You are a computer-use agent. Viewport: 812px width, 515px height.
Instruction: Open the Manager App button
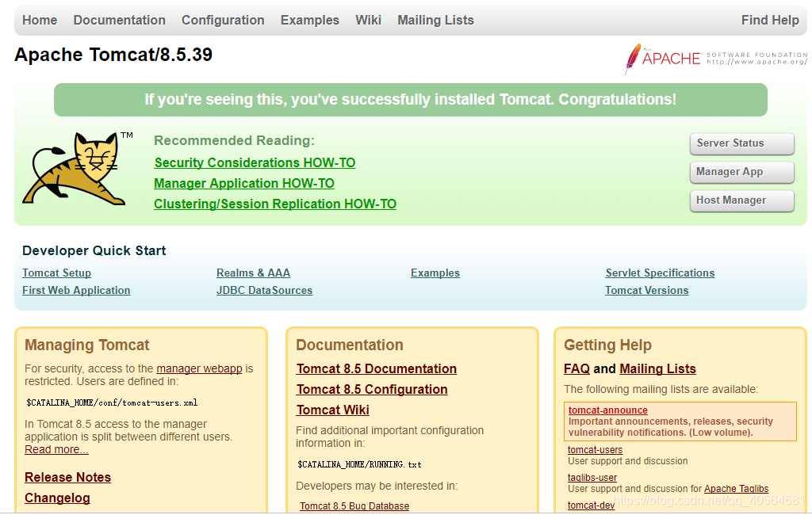pos(741,172)
